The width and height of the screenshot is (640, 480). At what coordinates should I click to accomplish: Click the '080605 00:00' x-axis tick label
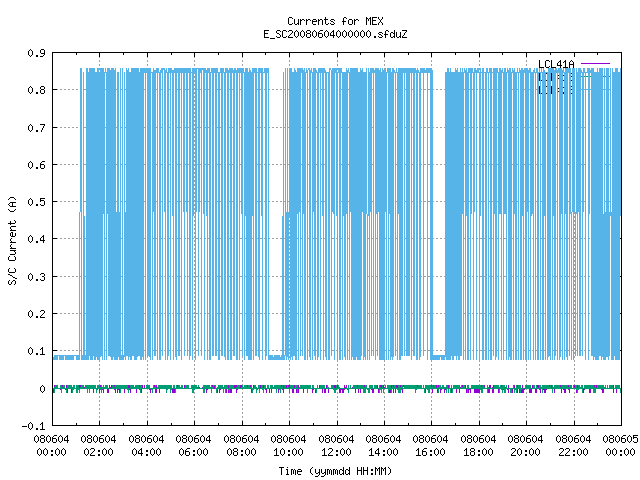tap(620, 446)
